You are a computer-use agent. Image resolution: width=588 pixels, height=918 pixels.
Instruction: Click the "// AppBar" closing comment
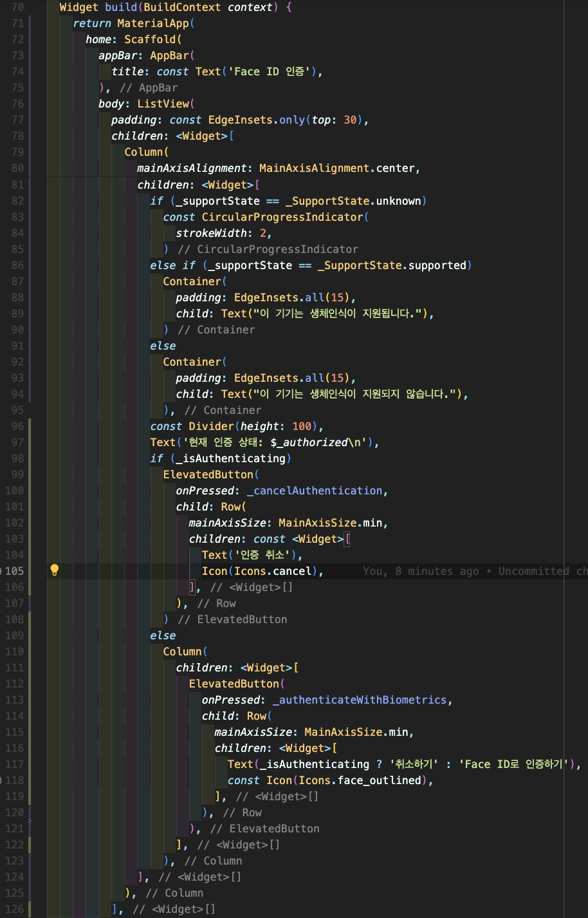point(149,88)
